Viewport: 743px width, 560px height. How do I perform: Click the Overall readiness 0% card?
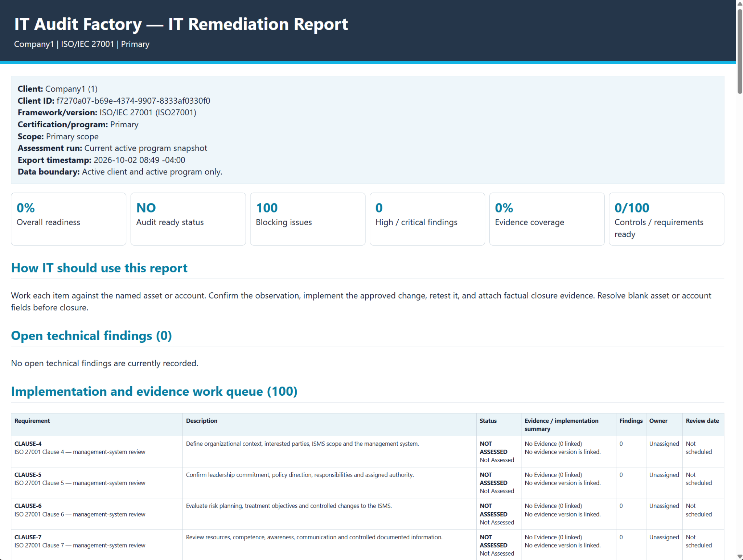click(69, 219)
